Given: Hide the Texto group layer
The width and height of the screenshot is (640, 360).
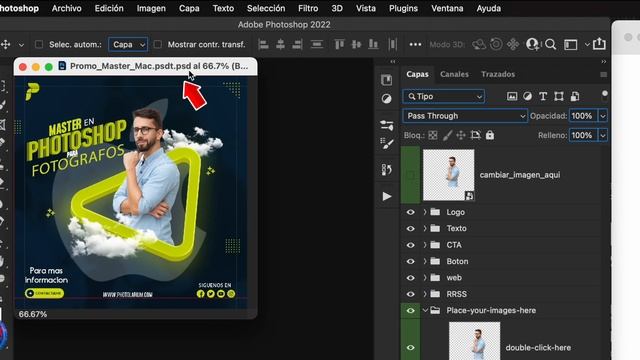Looking at the screenshot, I should point(411,229).
